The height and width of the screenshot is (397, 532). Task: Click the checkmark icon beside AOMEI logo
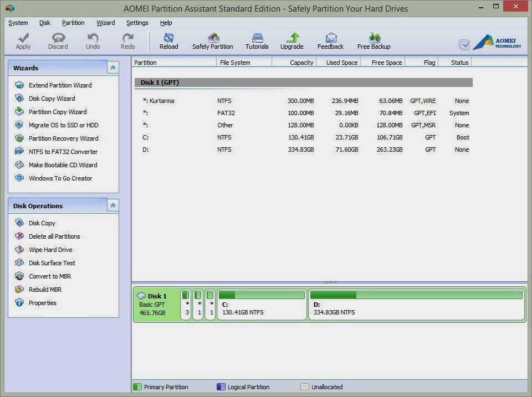pos(464,44)
